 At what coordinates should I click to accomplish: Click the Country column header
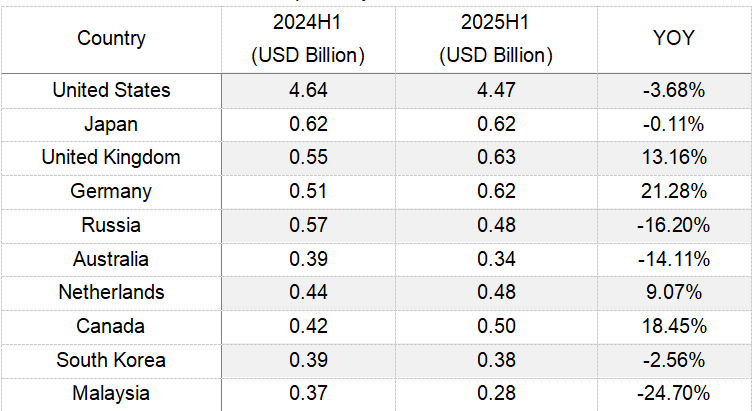point(111,39)
